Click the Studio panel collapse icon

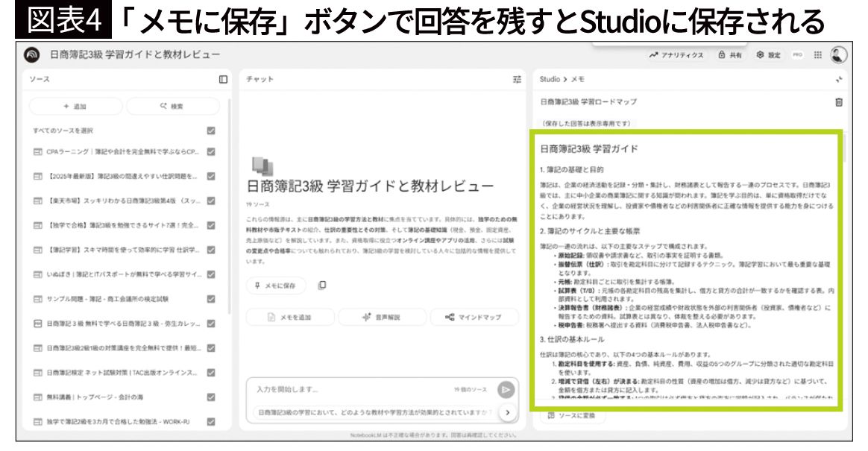[839, 79]
